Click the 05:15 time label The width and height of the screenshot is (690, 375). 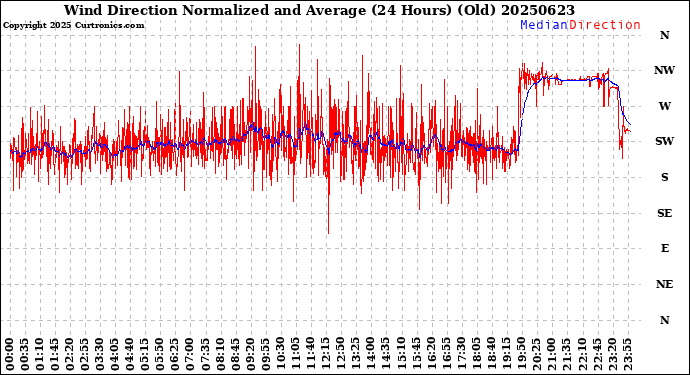click(x=145, y=354)
